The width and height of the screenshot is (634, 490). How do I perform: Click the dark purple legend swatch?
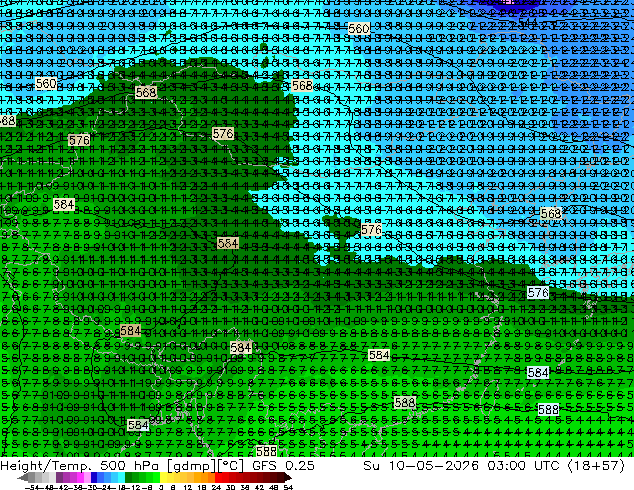point(59,478)
